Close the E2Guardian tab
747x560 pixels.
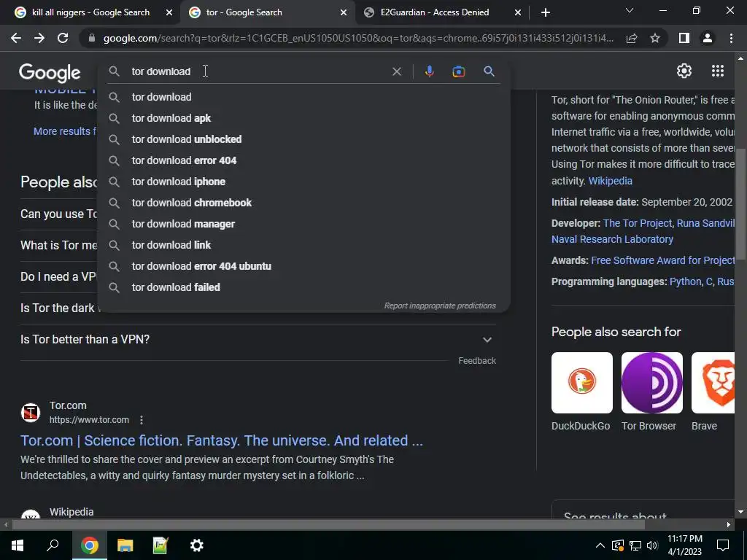point(518,12)
